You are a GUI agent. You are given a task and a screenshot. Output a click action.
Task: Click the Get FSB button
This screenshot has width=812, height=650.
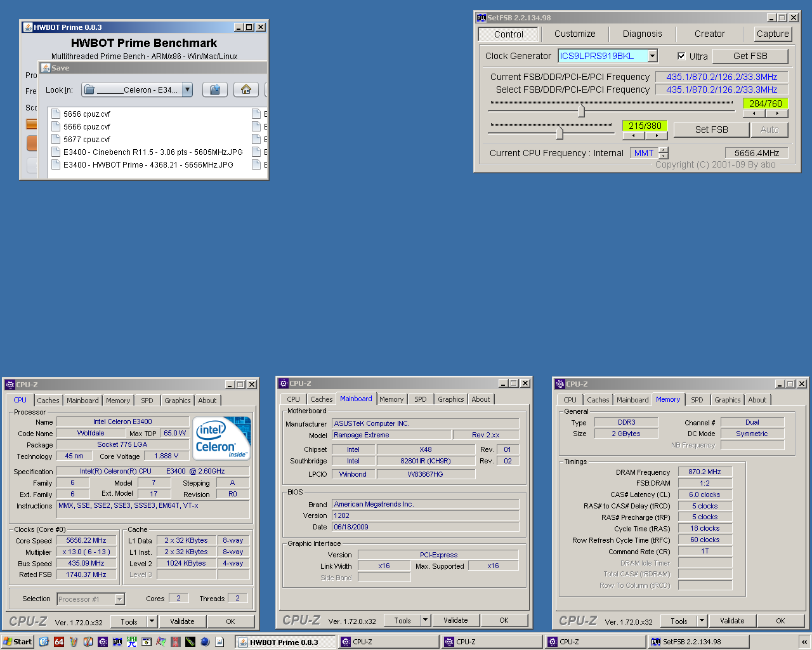click(x=750, y=56)
